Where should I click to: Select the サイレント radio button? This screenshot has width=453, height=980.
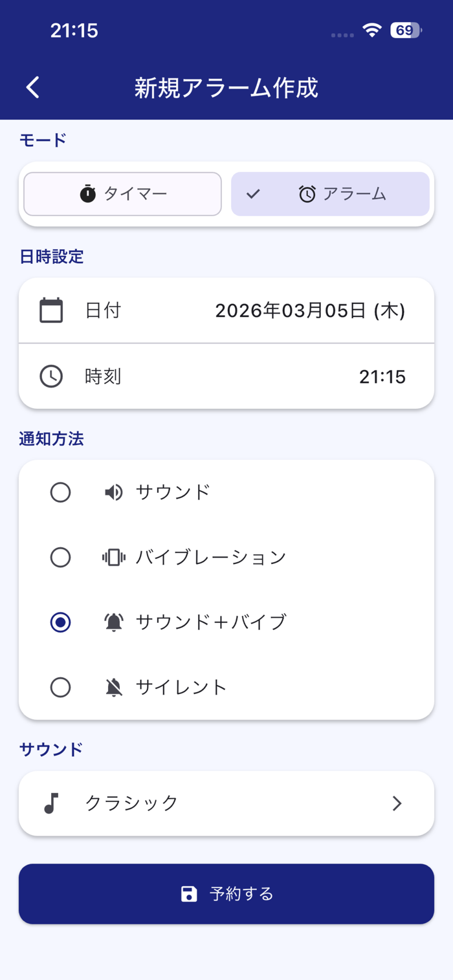tap(60, 687)
